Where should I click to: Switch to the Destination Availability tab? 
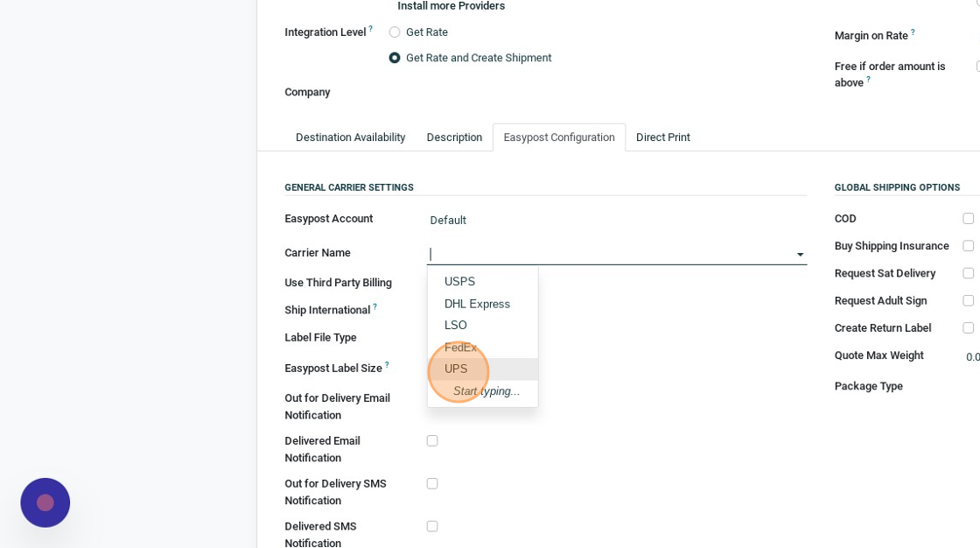click(350, 137)
